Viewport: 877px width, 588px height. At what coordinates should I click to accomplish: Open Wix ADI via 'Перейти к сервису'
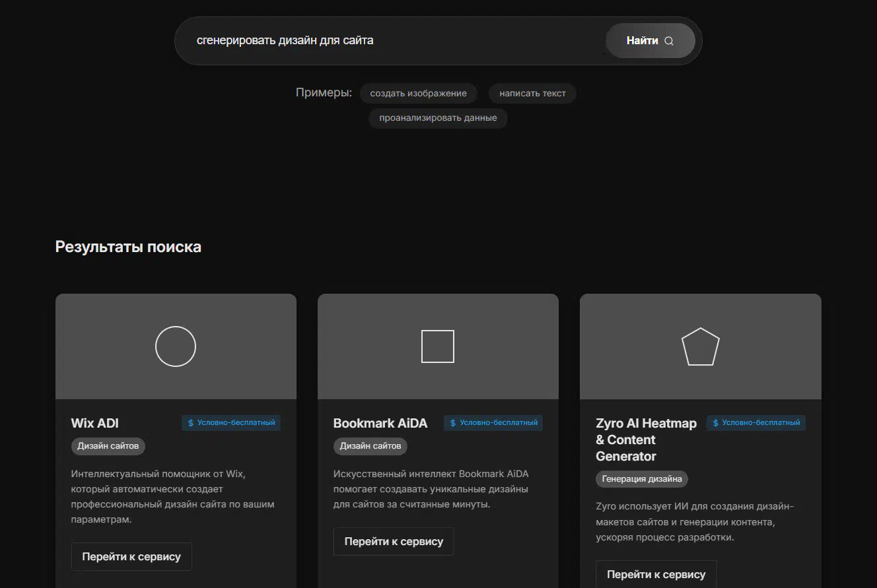click(131, 556)
